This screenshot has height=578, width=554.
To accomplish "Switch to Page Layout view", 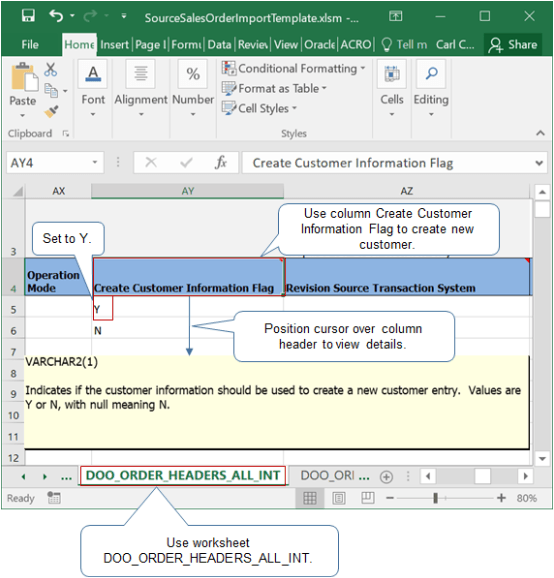I will click(x=339, y=498).
